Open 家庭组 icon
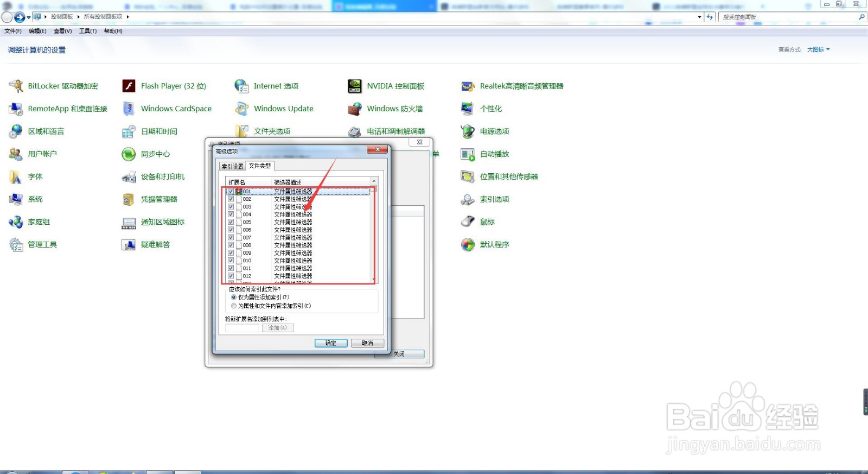 [x=16, y=222]
